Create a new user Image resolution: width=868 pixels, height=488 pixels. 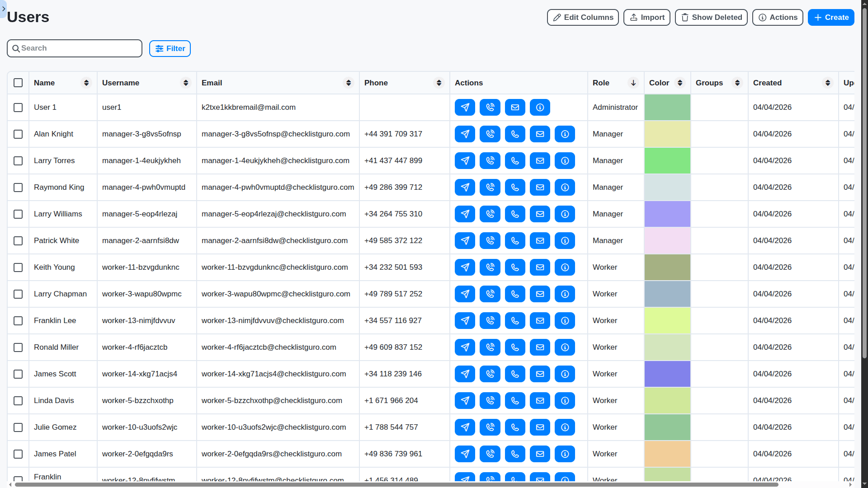pyautogui.click(x=830, y=17)
